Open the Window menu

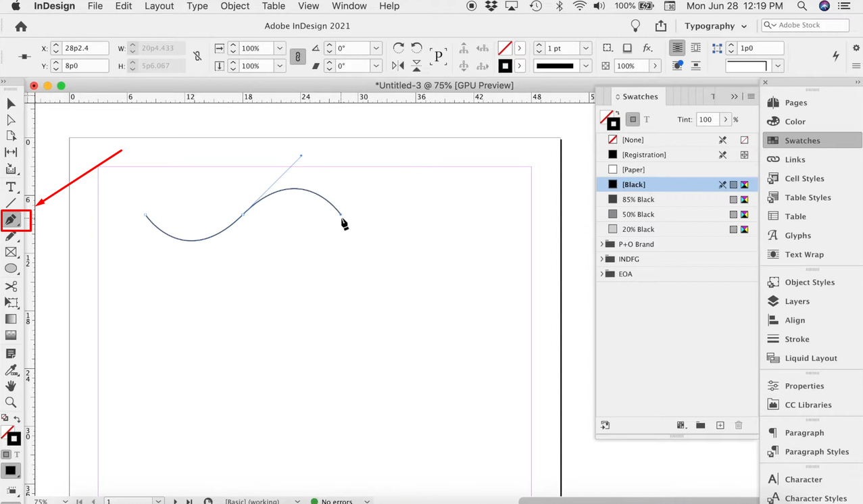tap(349, 6)
